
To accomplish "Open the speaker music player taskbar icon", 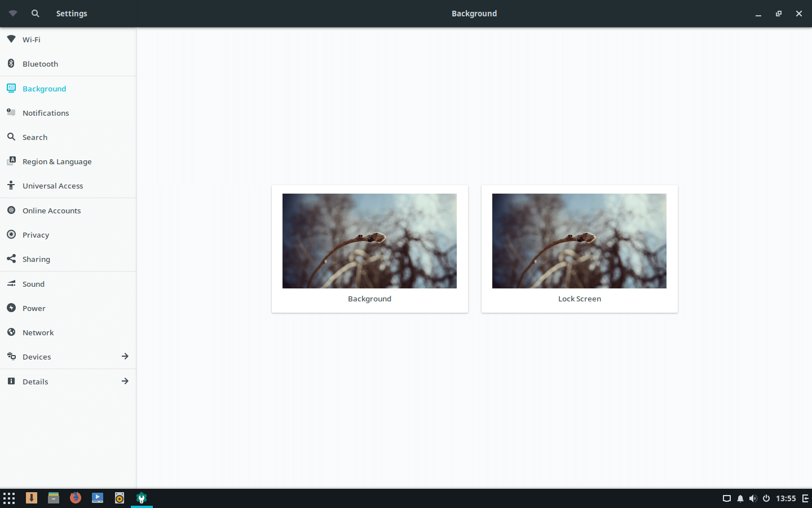I will (120, 498).
